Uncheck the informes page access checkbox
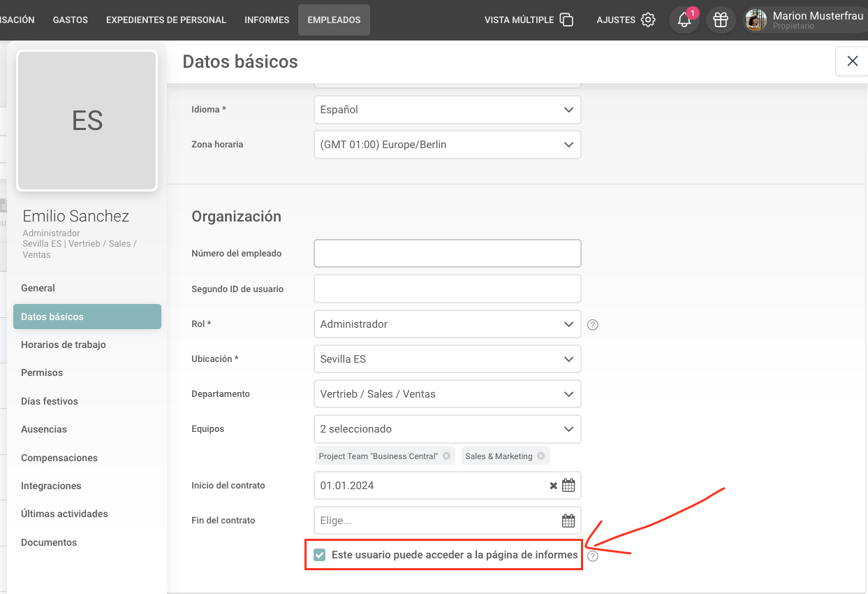Viewport: 868px width, 594px height. [x=320, y=555]
